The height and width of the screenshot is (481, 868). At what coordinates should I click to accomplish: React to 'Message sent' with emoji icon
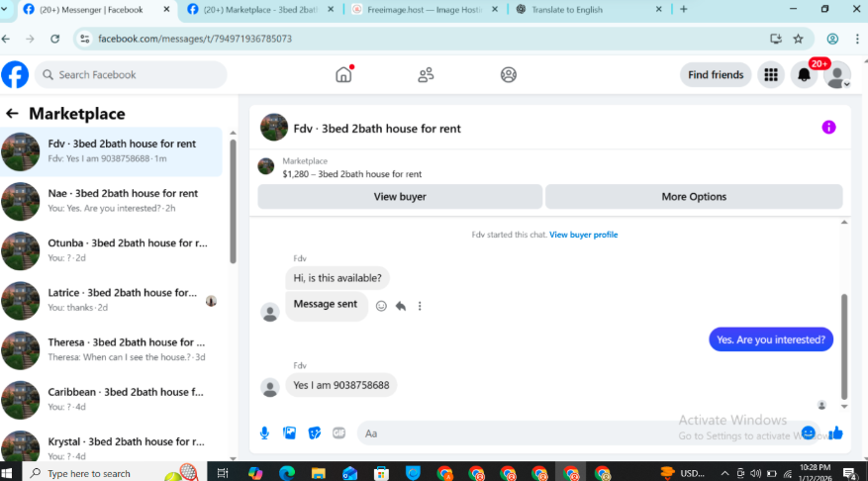[381, 306]
